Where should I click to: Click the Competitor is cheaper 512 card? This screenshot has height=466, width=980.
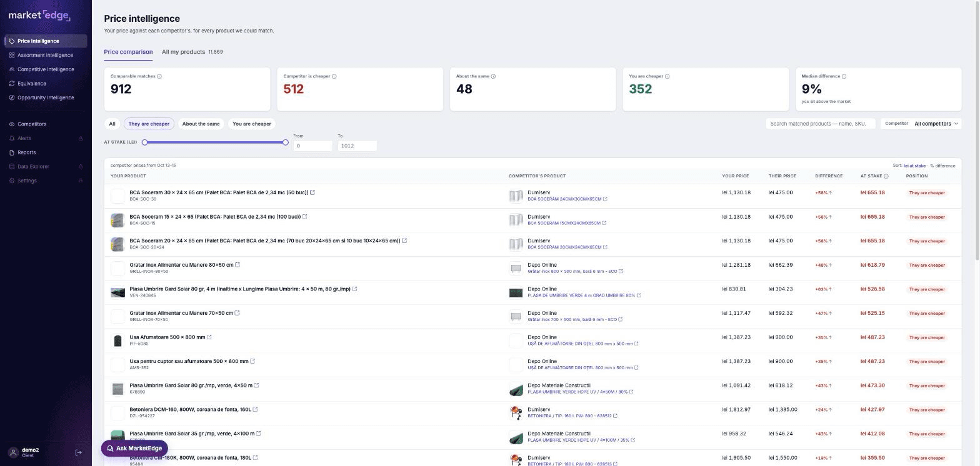(x=360, y=89)
